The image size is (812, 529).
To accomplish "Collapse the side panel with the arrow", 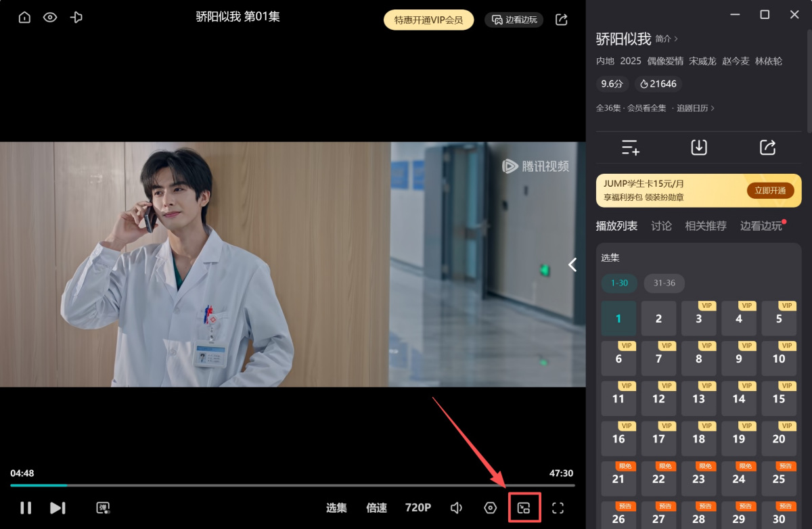I will [x=572, y=264].
